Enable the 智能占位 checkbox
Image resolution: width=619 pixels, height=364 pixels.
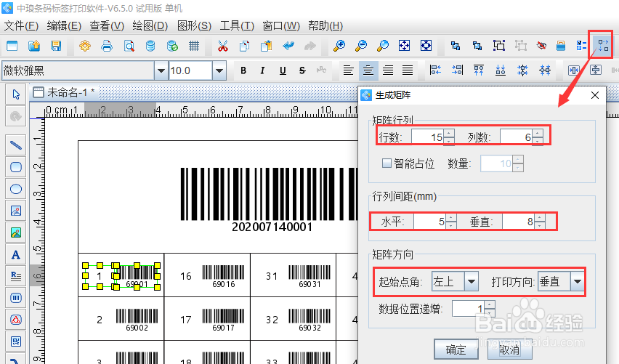[x=387, y=163]
